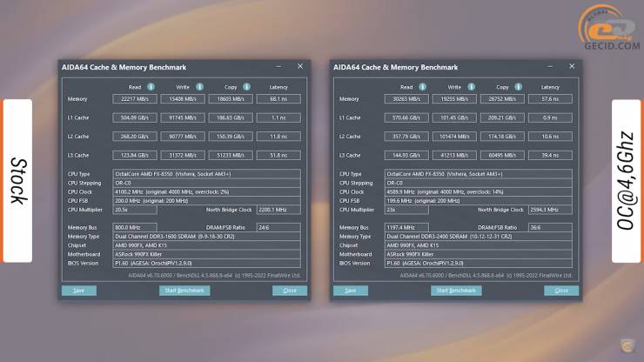Select L3 Cache Copy 51233 MB/s
Image resolution: width=644 pixels, height=362 pixels.
tap(231, 155)
